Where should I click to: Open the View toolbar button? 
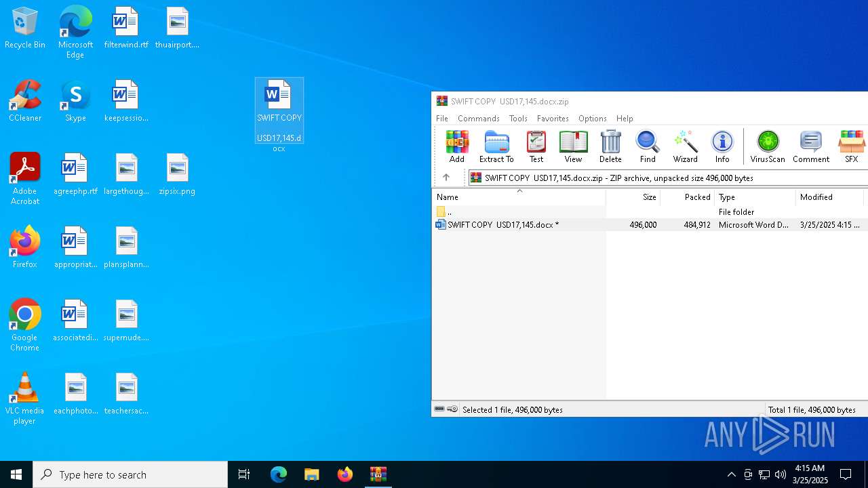point(573,146)
